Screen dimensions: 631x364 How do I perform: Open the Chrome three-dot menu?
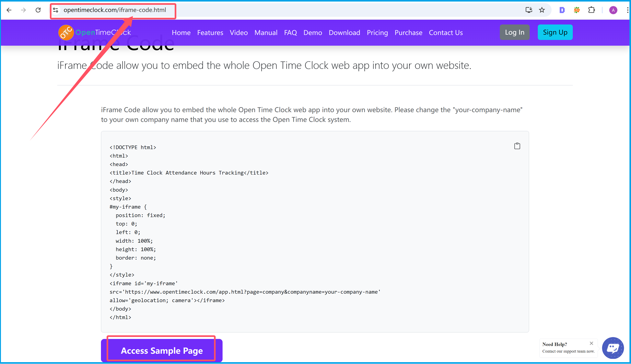(x=627, y=10)
